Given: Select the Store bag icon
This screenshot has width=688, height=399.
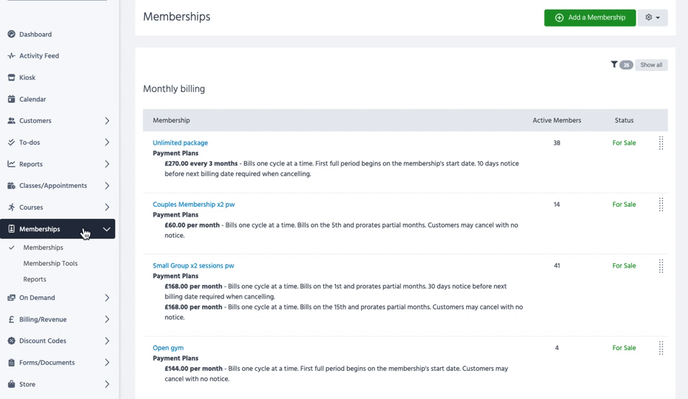Looking at the screenshot, I should click(x=11, y=384).
